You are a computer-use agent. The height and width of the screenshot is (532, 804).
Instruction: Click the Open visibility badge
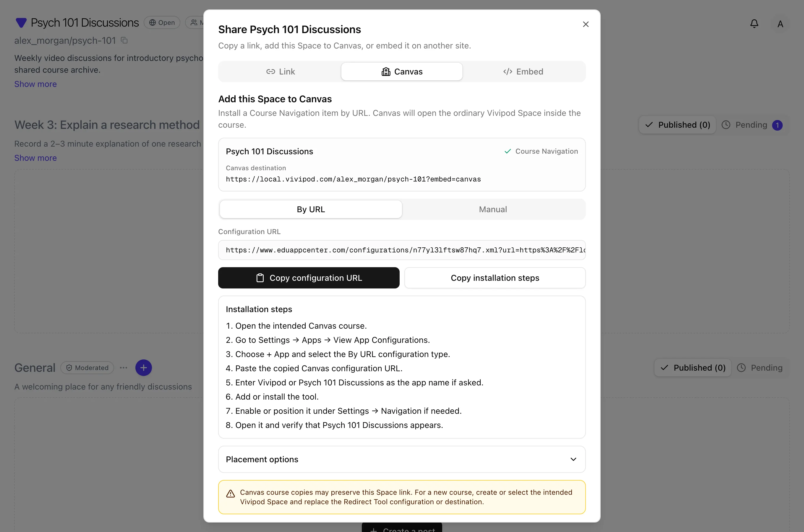tap(162, 23)
